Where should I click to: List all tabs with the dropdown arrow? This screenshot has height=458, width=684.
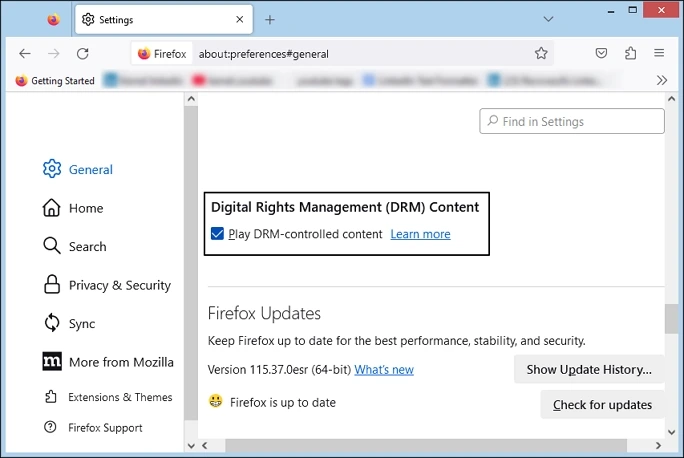548,19
